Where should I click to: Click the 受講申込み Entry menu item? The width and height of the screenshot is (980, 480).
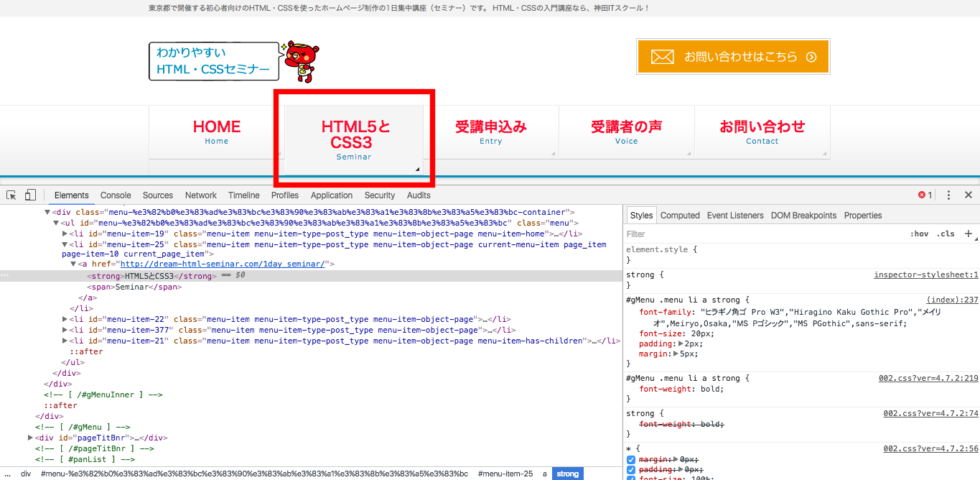pyautogui.click(x=491, y=132)
